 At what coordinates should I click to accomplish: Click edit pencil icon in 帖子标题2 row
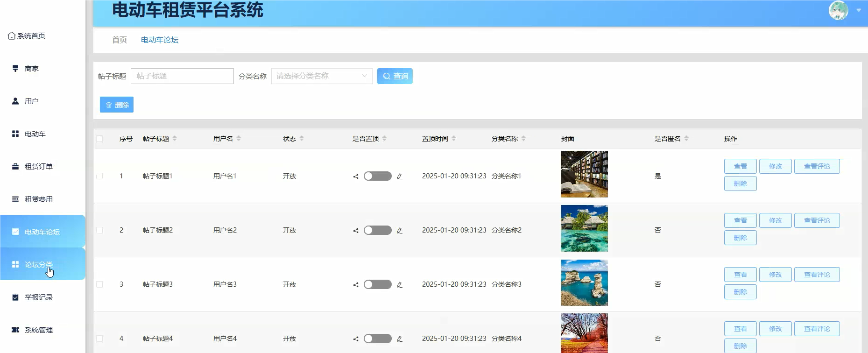(x=400, y=231)
